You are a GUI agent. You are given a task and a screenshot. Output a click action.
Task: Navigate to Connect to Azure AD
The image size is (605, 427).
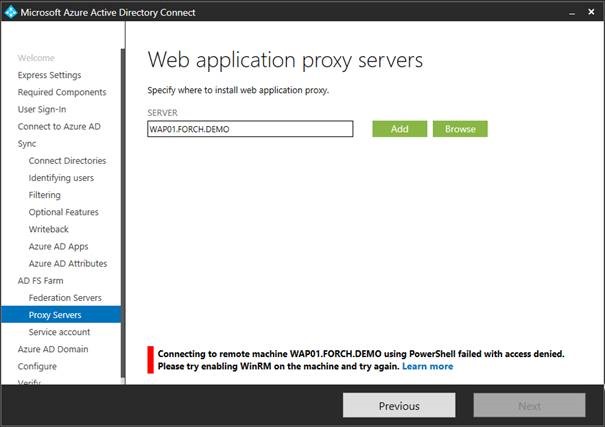pos(59,127)
